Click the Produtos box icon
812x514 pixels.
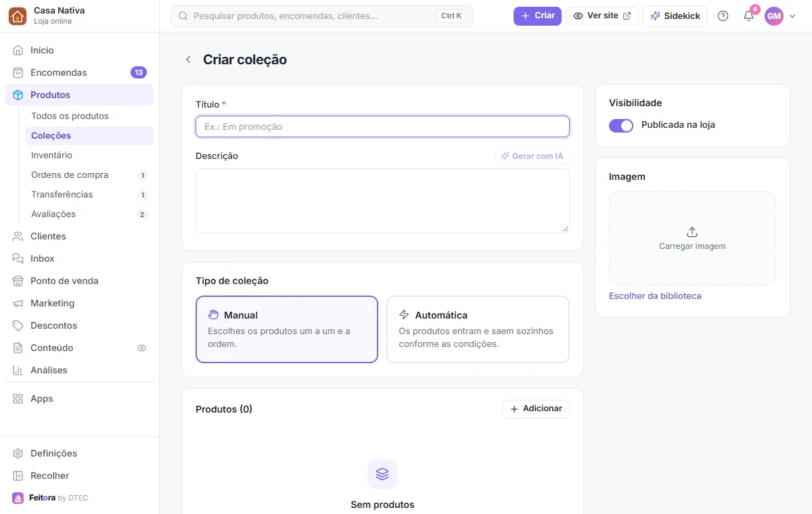(18, 95)
